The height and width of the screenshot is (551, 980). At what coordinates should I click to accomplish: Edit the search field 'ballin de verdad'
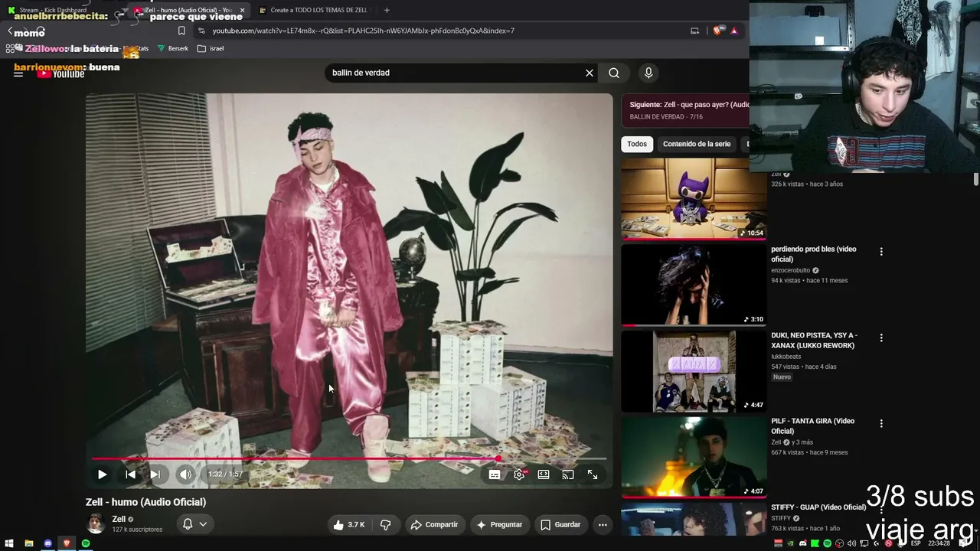coord(456,73)
